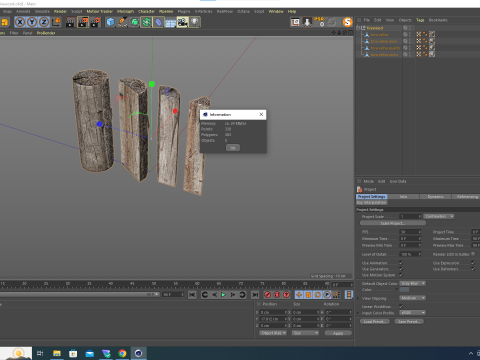This screenshot has width=480, height=360.
Task: Click the green Subdivision Surface generator icon
Action: (x=134, y=22)
